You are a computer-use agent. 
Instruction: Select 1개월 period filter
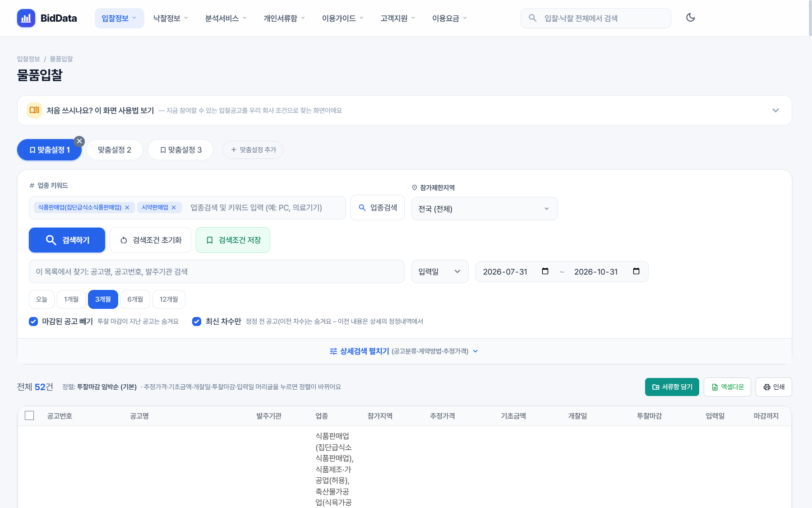pos(71,299)
